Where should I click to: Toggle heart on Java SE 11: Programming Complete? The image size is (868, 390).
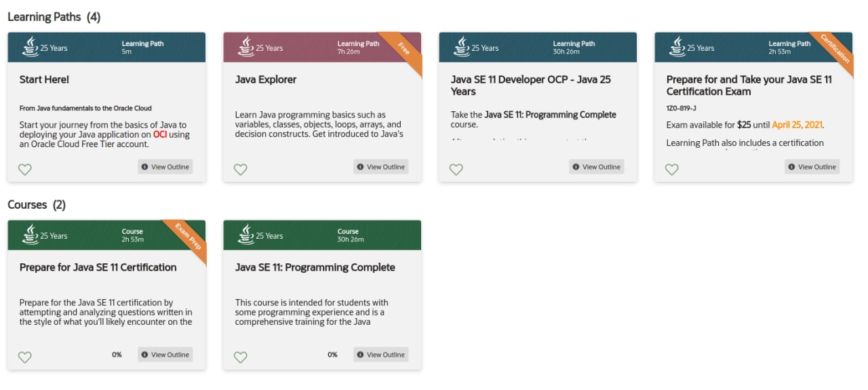[x=241, y=357]
